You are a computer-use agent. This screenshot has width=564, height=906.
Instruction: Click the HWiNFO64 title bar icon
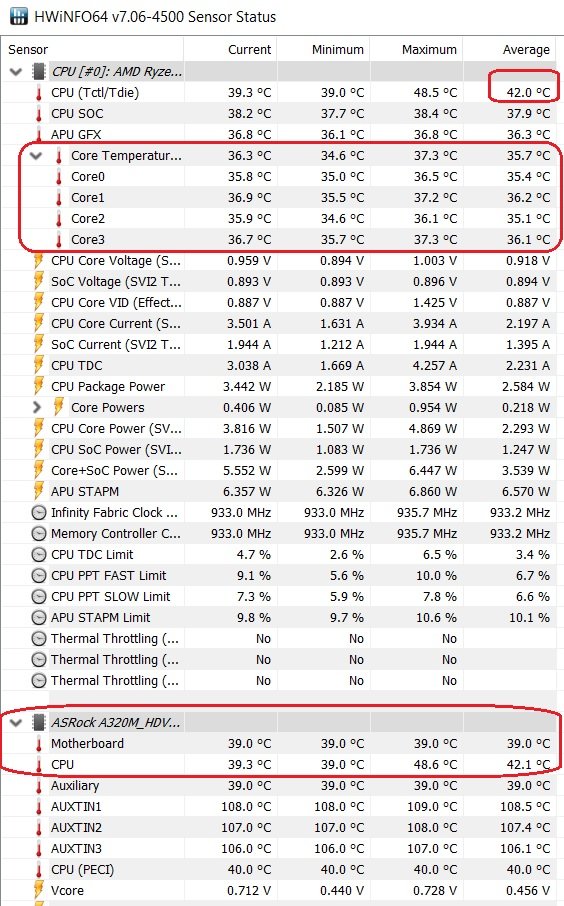18,16
